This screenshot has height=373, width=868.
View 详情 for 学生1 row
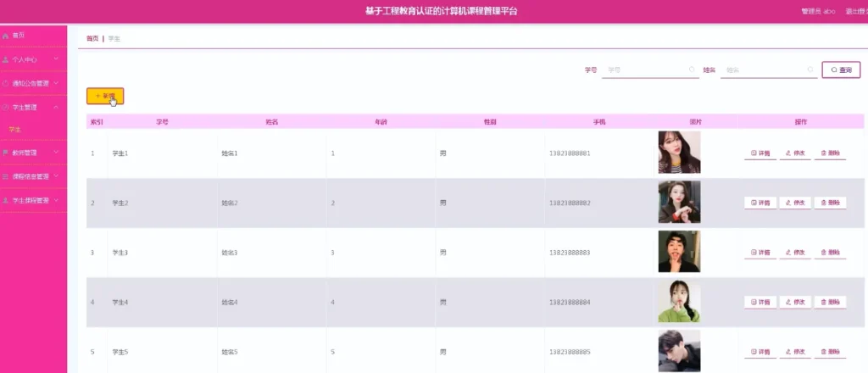click(x=760, y=153)
